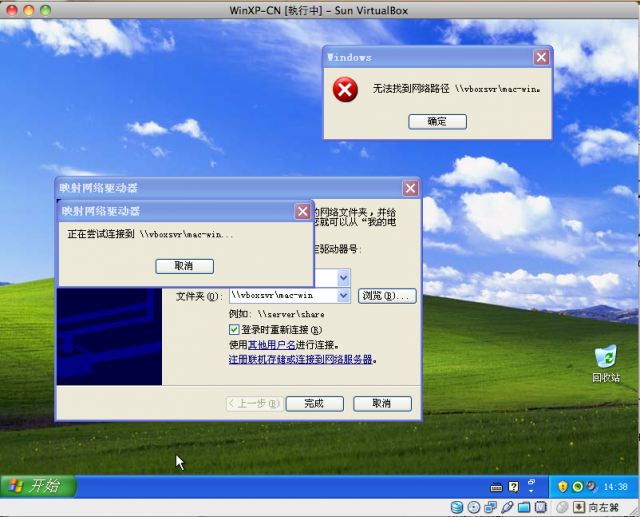Toggle 登录时重新连接 checkbox
This screenshot has width=640, height=517.
tap(234, 329)
